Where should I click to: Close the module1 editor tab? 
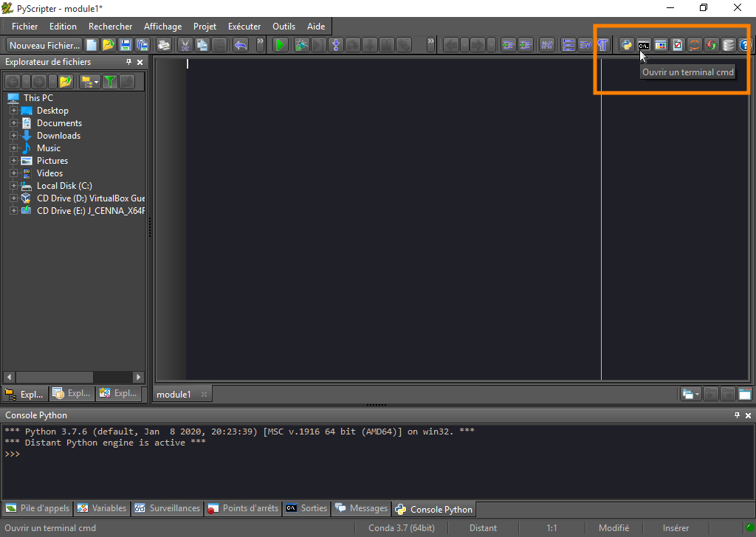205,395
